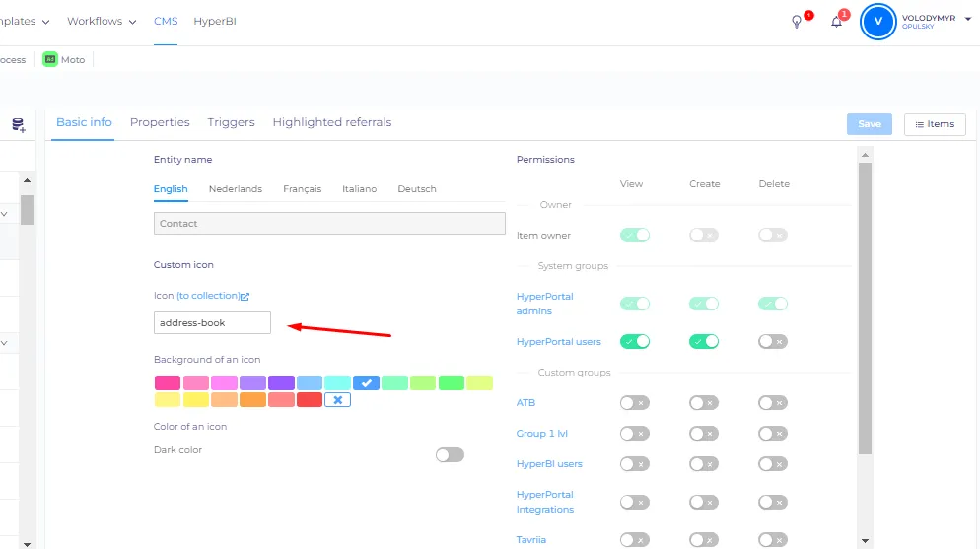Collapse the upper left sidebar chevron
Screen dimensions: 980x549
[x=4, y=214]
